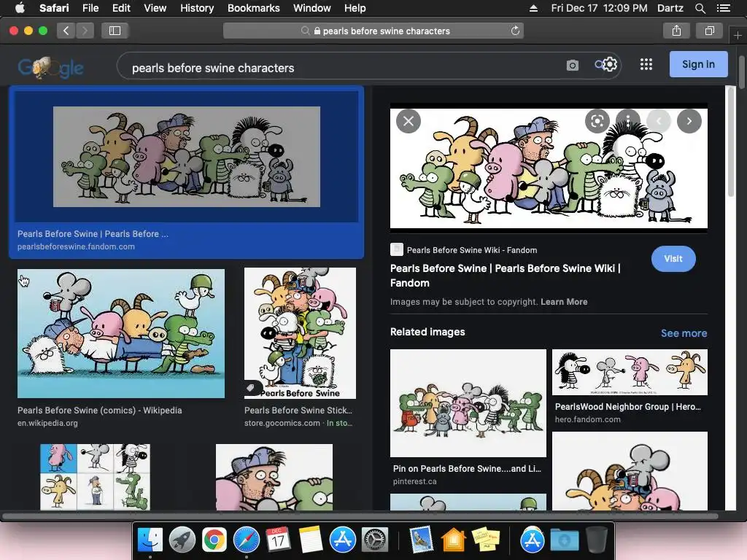The image size is (747, 560).
Task: Search by image with camera icon
Action: pos(573,65)
